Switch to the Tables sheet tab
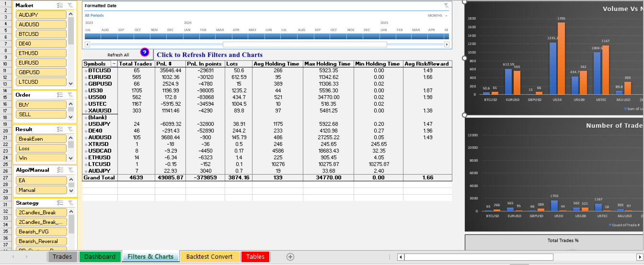 coord(255,257)
